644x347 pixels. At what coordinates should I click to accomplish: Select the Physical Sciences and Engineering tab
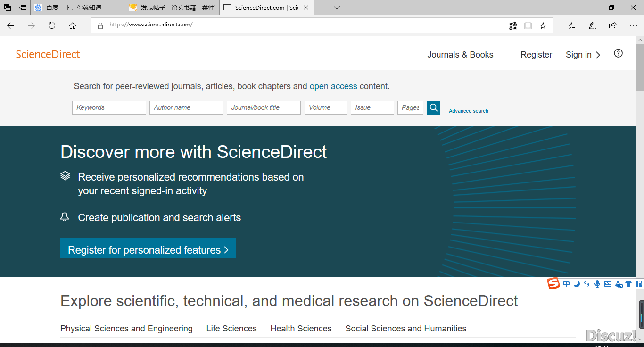pos(126,329)
